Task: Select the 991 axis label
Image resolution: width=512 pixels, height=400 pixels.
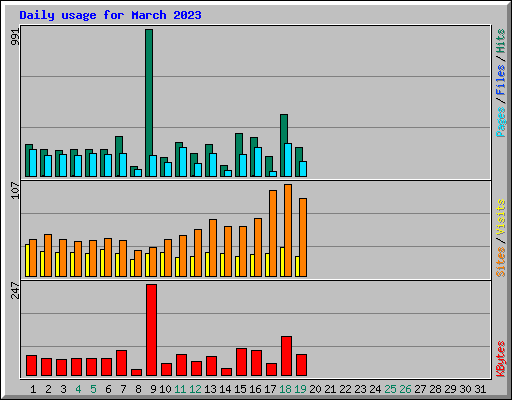Action: tap(16, 37)
